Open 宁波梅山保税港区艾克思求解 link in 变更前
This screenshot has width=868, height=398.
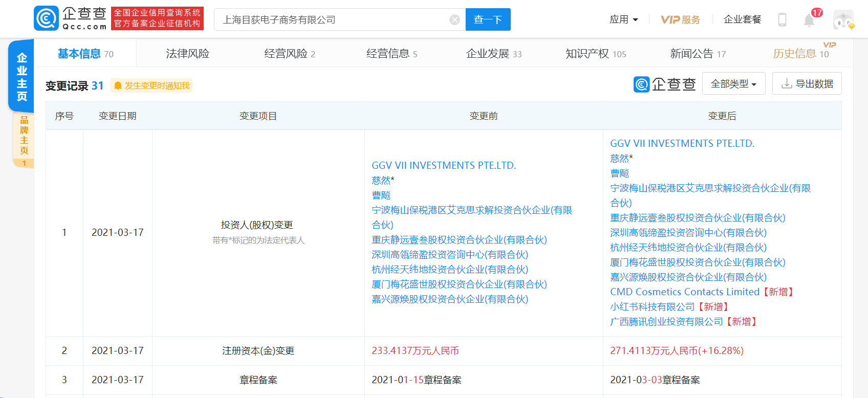[x=472, y=217]
